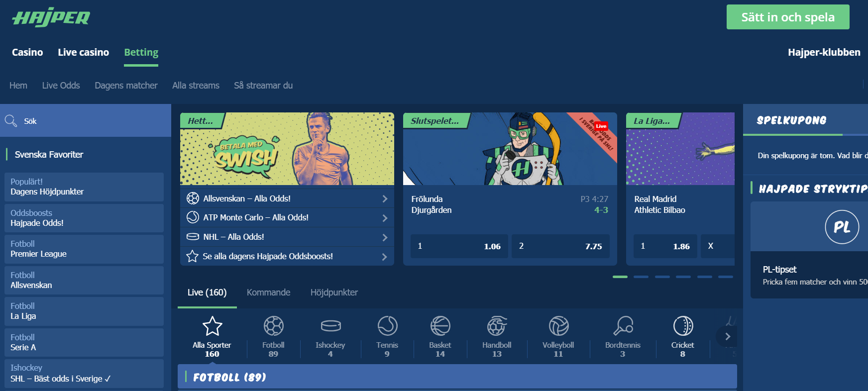Jump to second carousel slide indicator

641,277
